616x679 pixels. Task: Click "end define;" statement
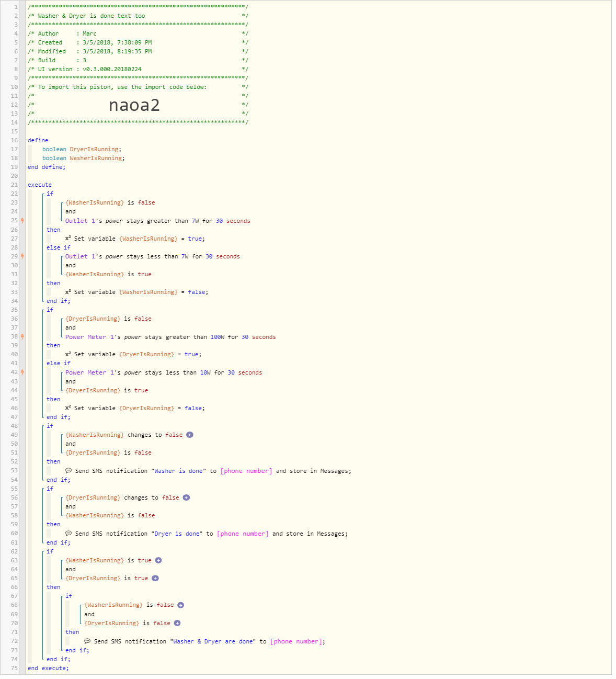click(47, 167)
